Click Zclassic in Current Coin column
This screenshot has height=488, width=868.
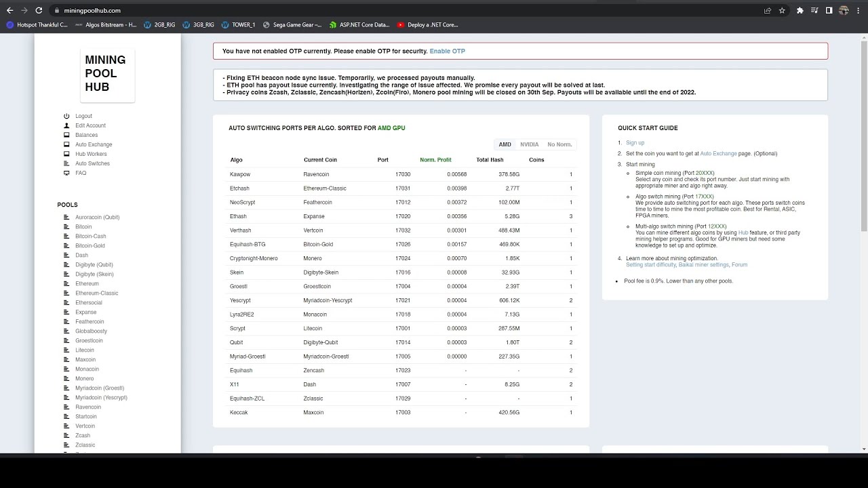[313, 399]
